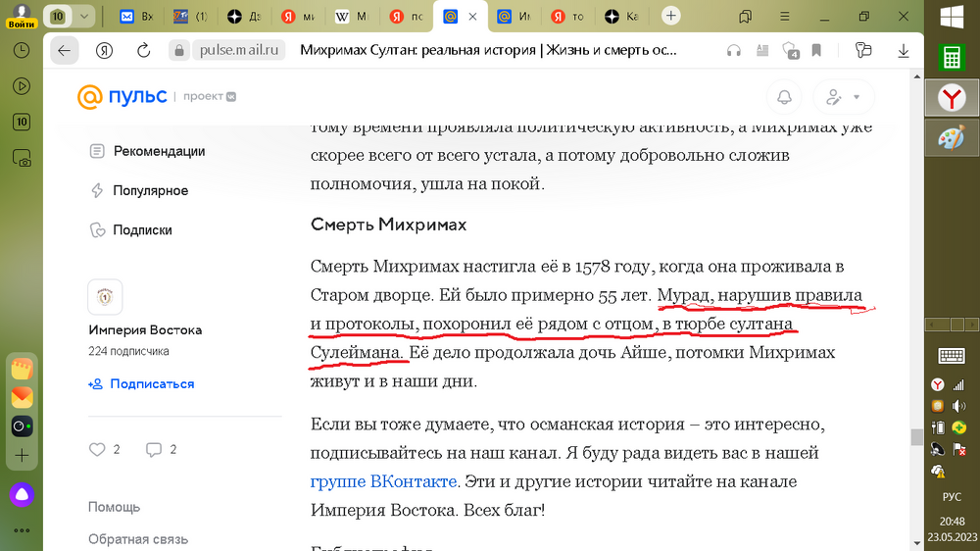
Task: Open the Империя Востока channel name link
Action: (x=145, y=329)
